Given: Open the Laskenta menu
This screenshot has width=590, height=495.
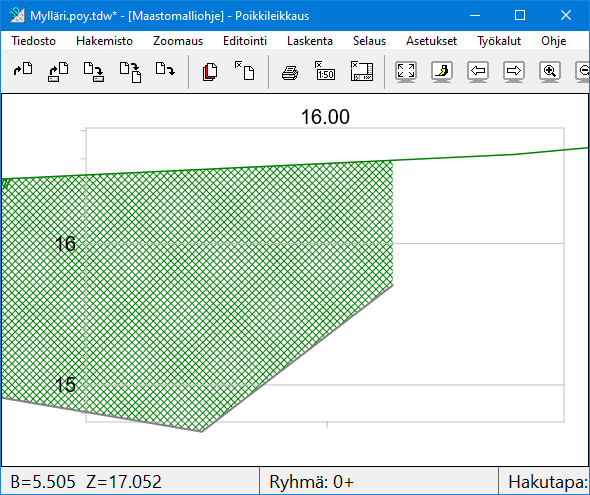Looking at the screenshot, I should [x=310, y=41].
